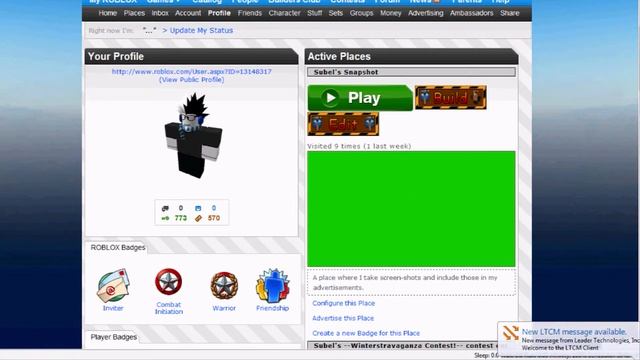Screen dimensions: 640x360
Task: Open the Places navigation item
Action: pos(134,13)
